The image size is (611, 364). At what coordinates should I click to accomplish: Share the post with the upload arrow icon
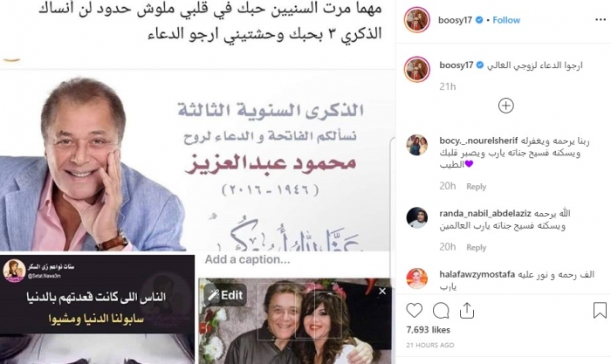pos(467,310)
